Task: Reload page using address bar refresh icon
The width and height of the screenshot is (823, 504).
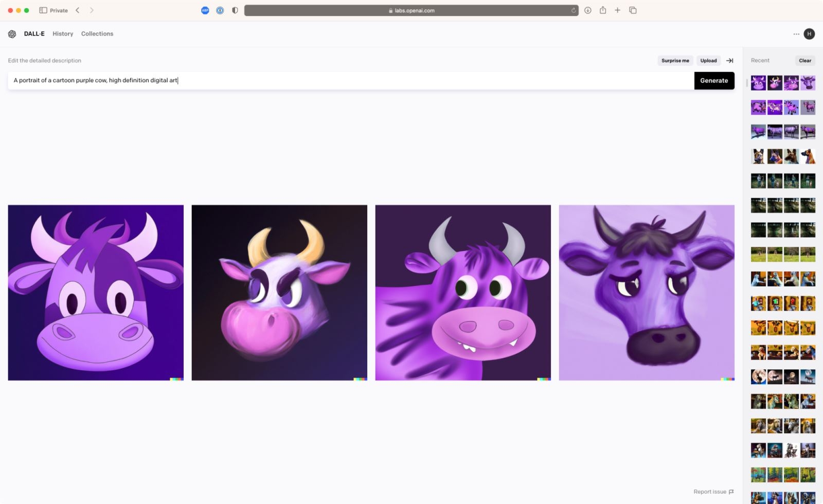Action: tap(574, 10)
